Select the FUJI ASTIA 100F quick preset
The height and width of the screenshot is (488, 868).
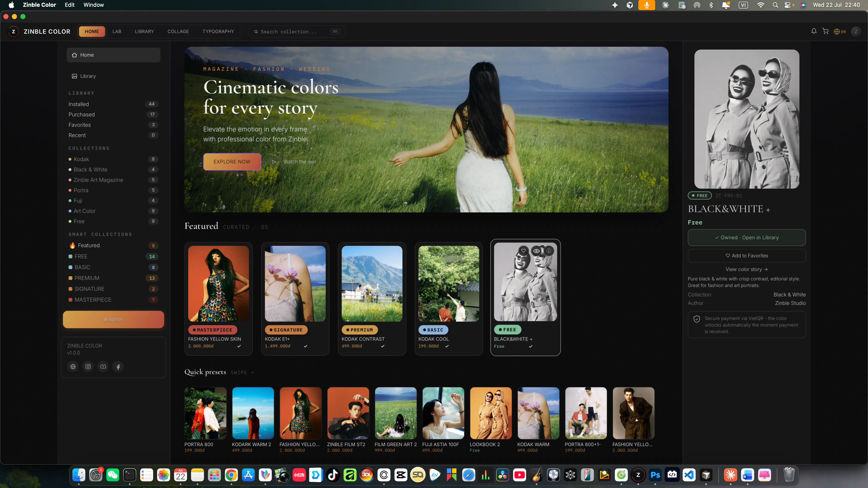click(x=443, y=420)
